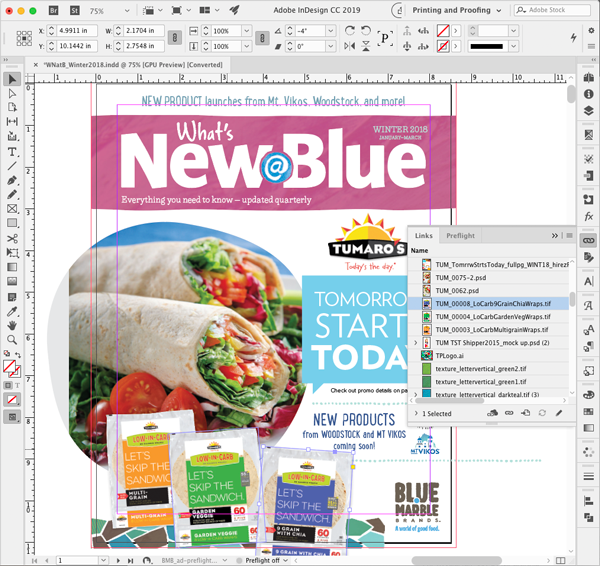
Task: Open Adobe Bridge with Br icon
Action: (54, 11)
